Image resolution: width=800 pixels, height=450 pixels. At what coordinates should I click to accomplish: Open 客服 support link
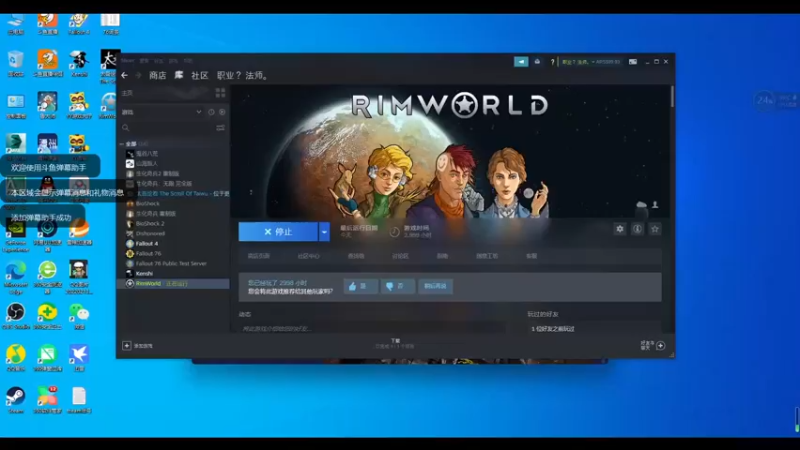[532, 256]
